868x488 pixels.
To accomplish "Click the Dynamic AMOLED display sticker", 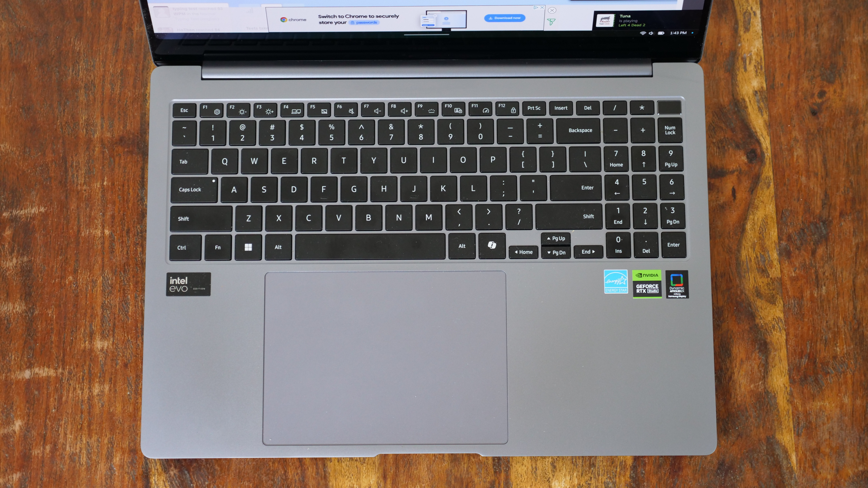I will click(x=677, y=284).
